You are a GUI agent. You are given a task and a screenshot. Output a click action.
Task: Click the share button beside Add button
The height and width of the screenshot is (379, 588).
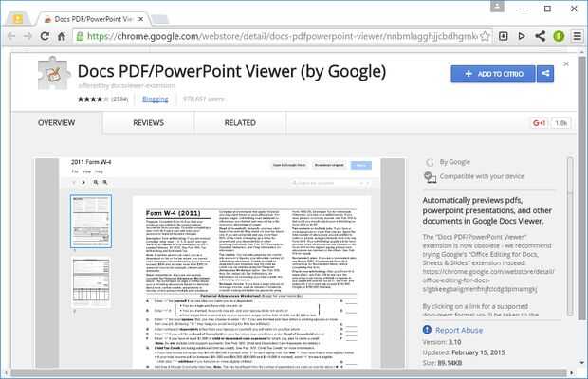[545, 74]
